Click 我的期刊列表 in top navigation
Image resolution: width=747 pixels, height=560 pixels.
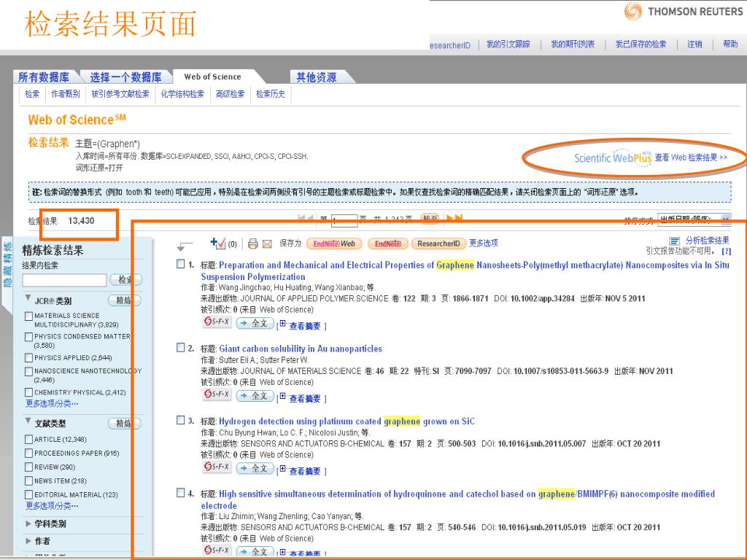573,44
